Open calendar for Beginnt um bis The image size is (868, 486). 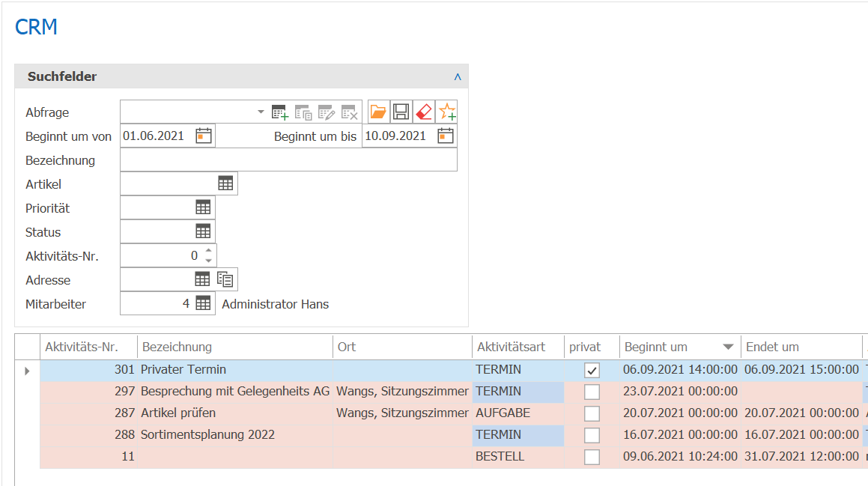446,136
